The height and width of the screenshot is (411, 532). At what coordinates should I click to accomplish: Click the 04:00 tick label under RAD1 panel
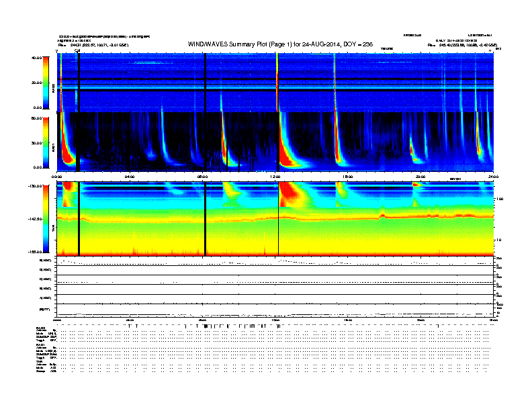pyautogui.click(x=130, y=177)
